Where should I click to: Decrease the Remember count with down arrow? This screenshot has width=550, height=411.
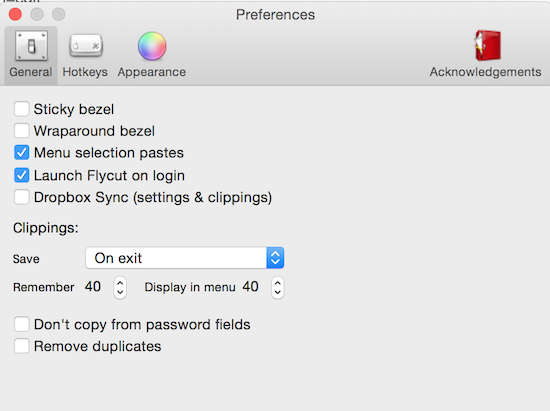coord(120,293)
